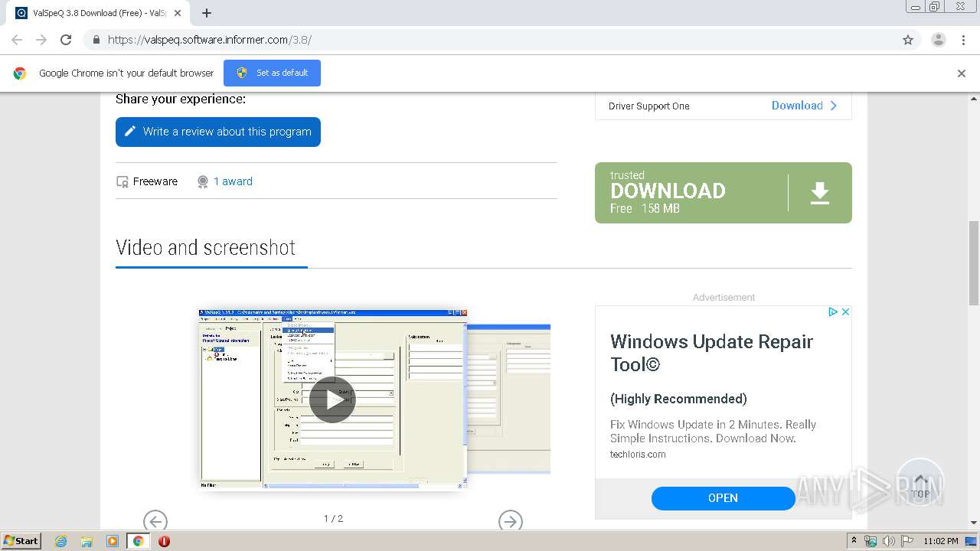
Task: Click Set as default button
Action: [272, 73]
